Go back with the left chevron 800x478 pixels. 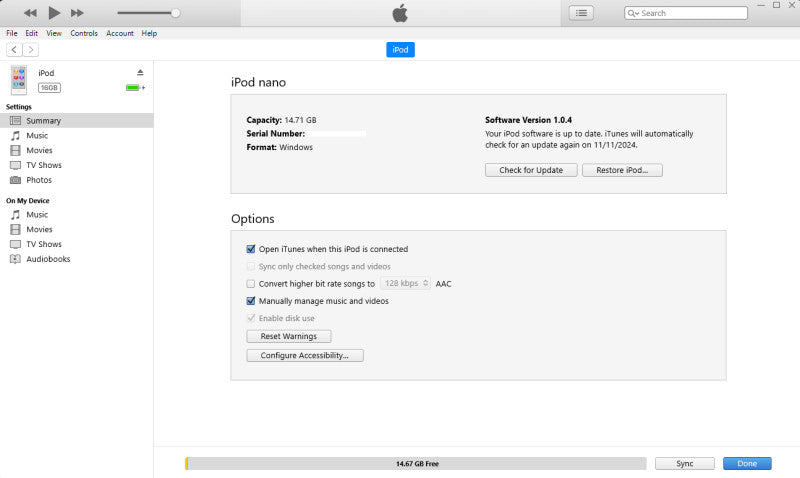coord(14,49)
